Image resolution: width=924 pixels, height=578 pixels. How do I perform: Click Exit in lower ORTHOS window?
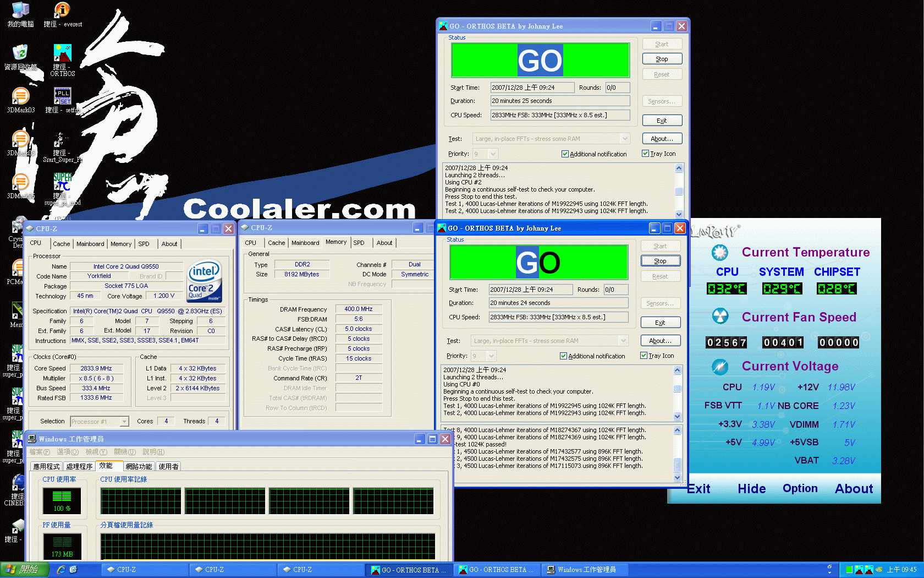(x=661, y=323)
